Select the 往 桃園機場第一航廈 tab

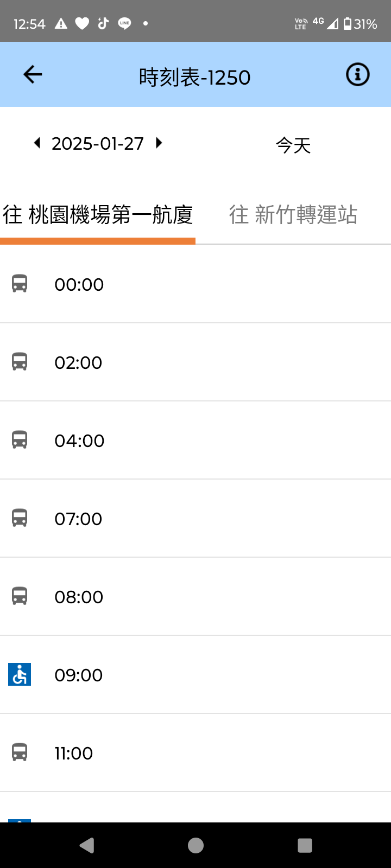pyautogui.click(x=98, y=215)
